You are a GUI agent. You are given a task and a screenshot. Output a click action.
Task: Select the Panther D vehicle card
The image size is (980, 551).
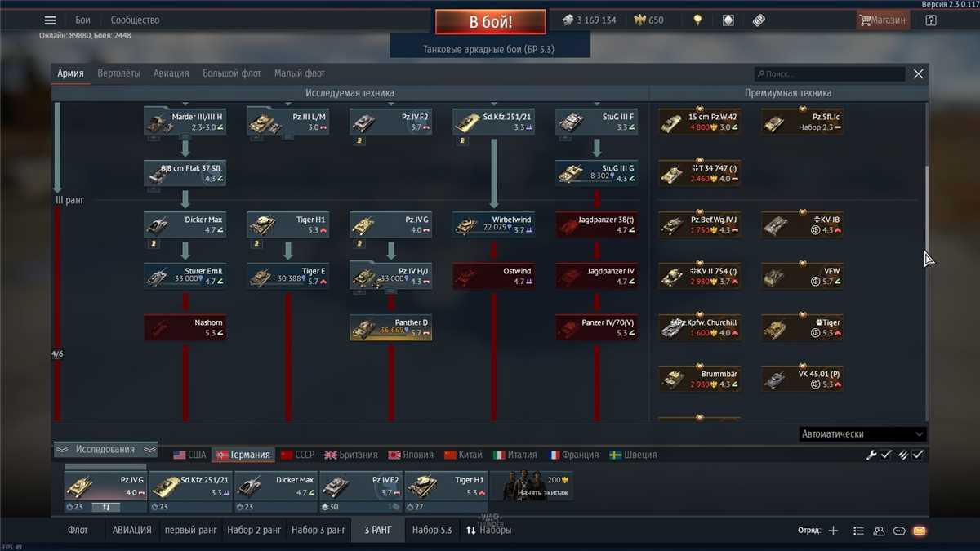[391, 327]
